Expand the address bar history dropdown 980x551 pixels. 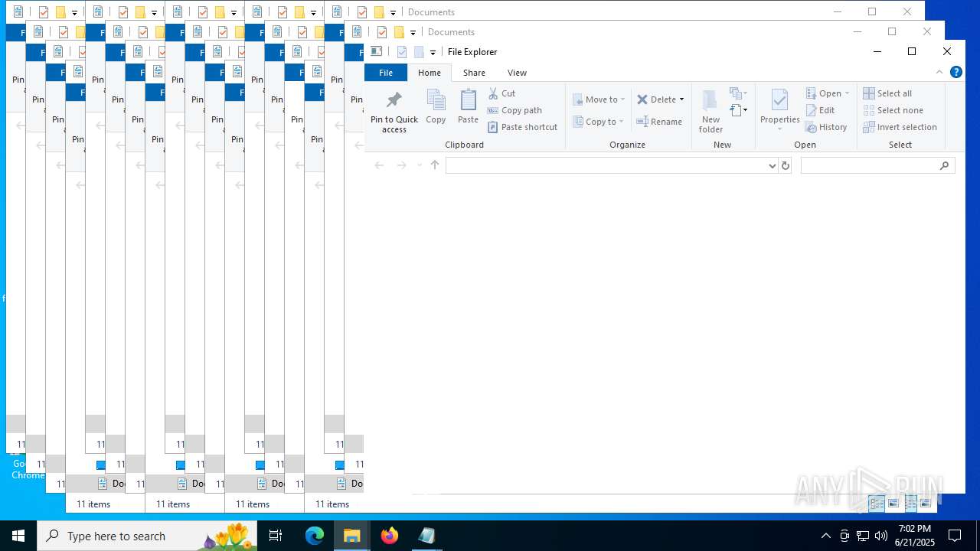[x=772, y=165]
